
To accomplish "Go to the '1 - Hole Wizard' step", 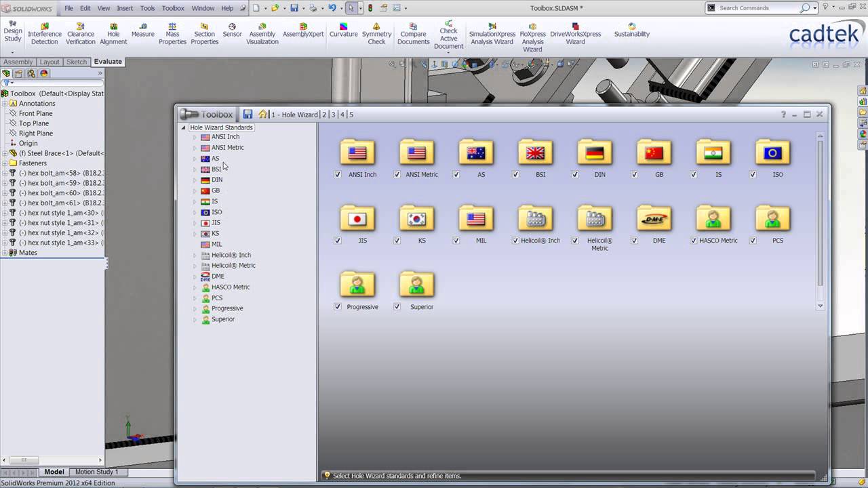I will (294, 115).
